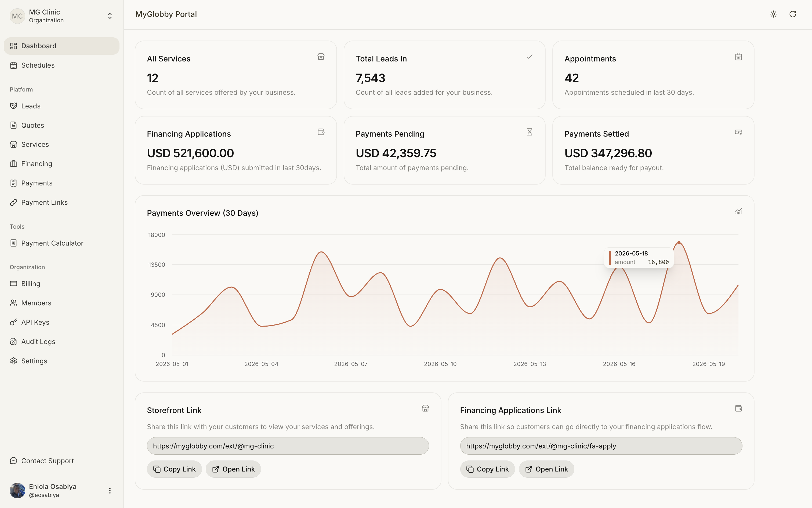Click the storefront URL field mg-clinic
This screenshot has height=508, width=812.
[288, 446]
